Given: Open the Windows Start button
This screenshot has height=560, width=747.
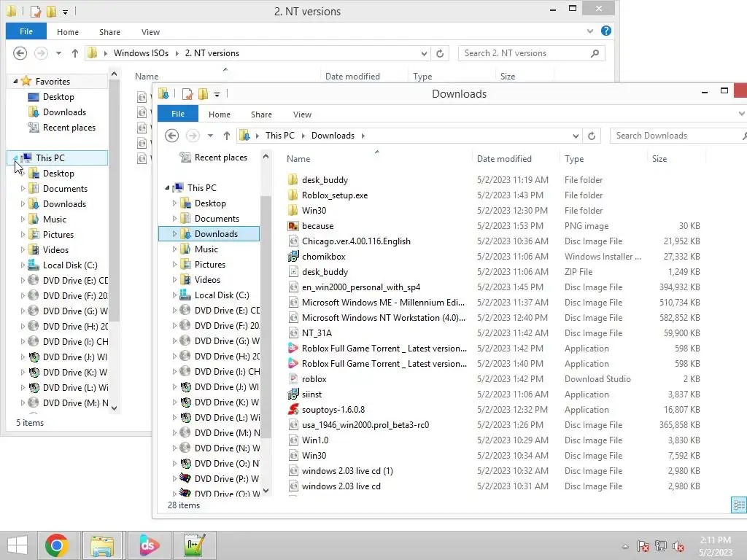Looking at the screenshot, I should 18,545.
